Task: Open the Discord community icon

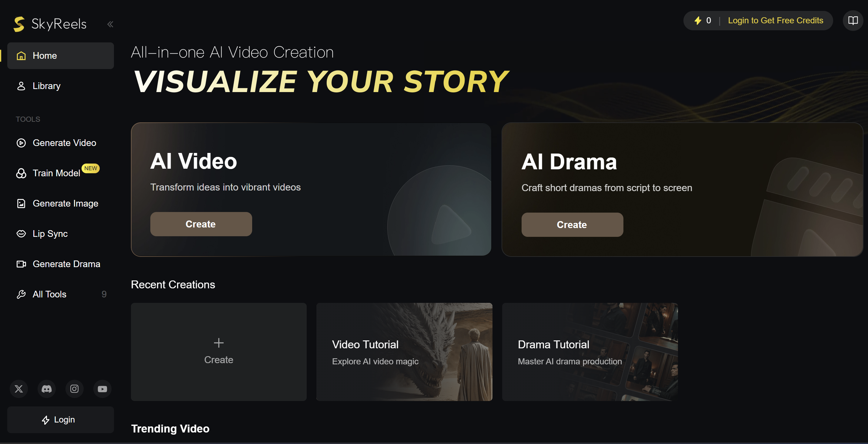Action: point(46,389)
